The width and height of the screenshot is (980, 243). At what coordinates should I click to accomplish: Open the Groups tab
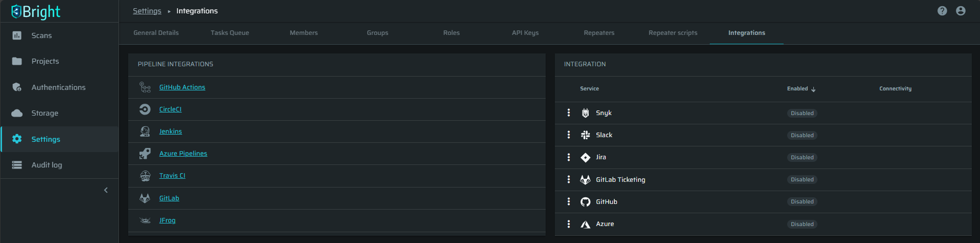click(x=377, y=33)
